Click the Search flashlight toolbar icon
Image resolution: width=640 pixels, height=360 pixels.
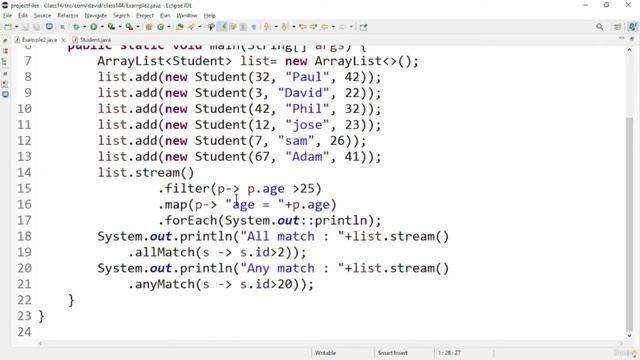click(x=191, y=27)
